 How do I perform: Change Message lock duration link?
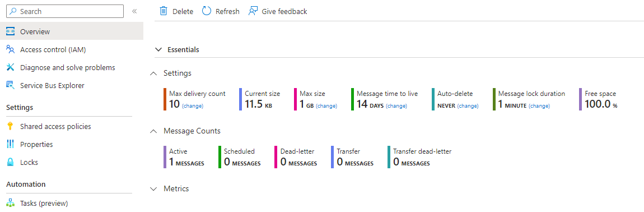pos(539,106)
